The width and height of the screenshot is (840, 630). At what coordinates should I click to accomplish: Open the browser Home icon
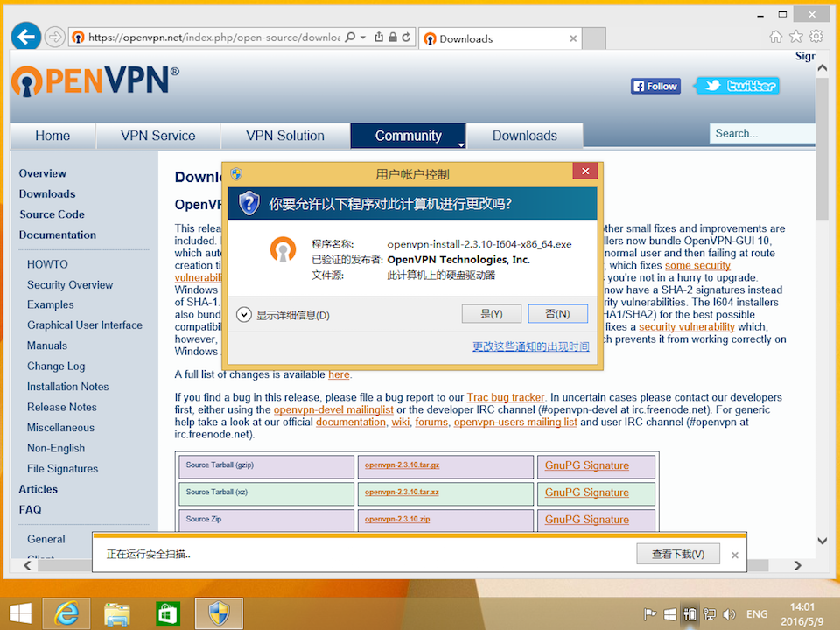pyautogui.click(x=775, y=37)
